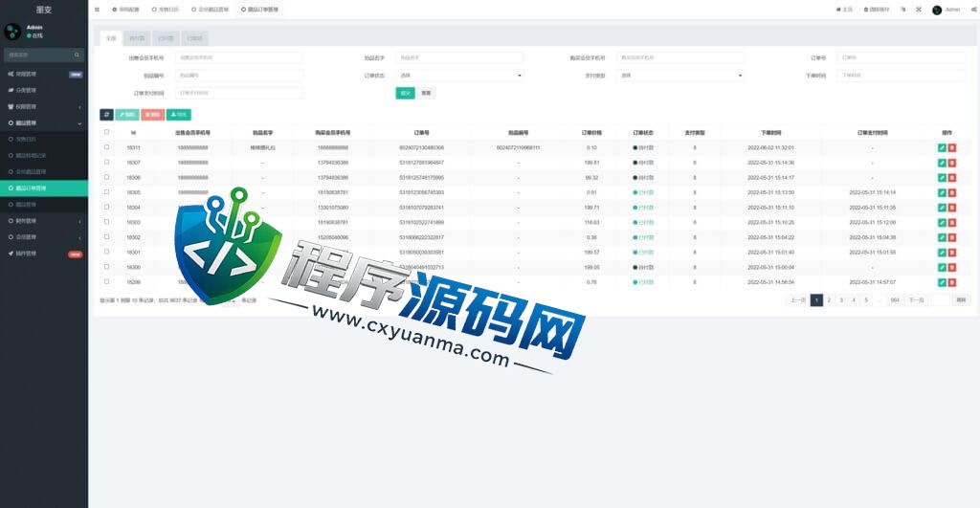Click the fullscreen icon in the top bar
Viewport: 980px width, 508px height.
pyautogui.click(x=919, y=10)
